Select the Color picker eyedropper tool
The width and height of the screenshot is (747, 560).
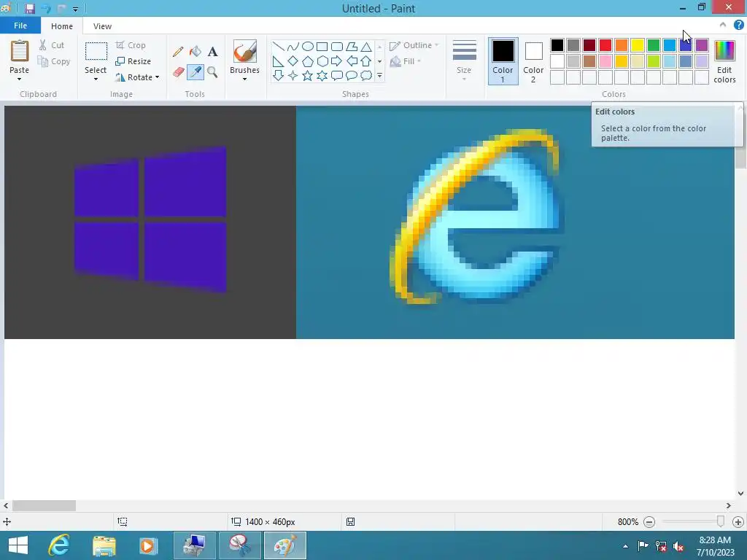tap(196, 72)
